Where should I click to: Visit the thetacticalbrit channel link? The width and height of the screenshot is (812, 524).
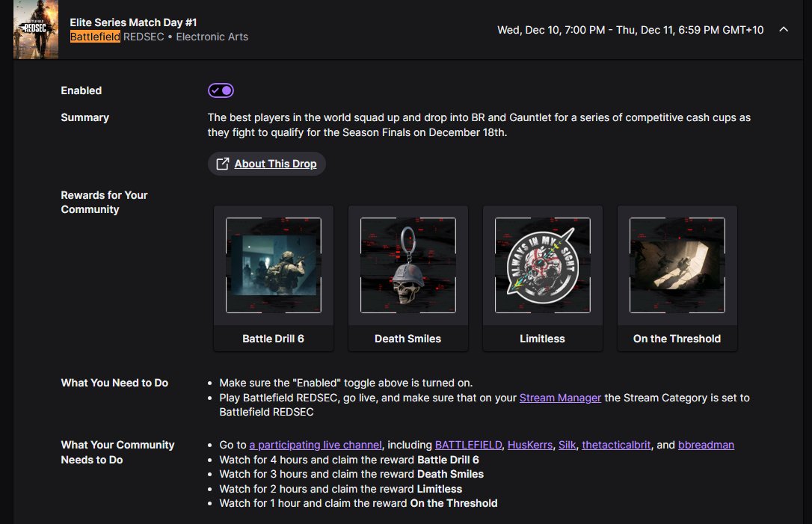click(x=616, y=445)
